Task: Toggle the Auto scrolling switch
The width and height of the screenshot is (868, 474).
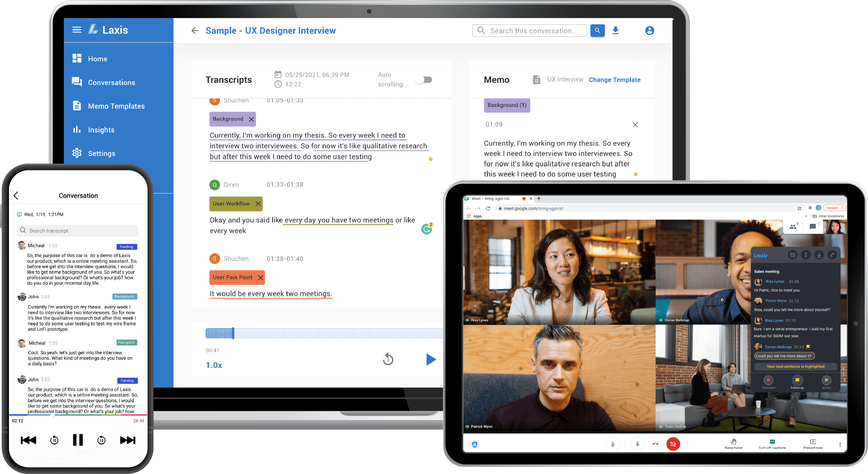Action: tap(424, 80)
